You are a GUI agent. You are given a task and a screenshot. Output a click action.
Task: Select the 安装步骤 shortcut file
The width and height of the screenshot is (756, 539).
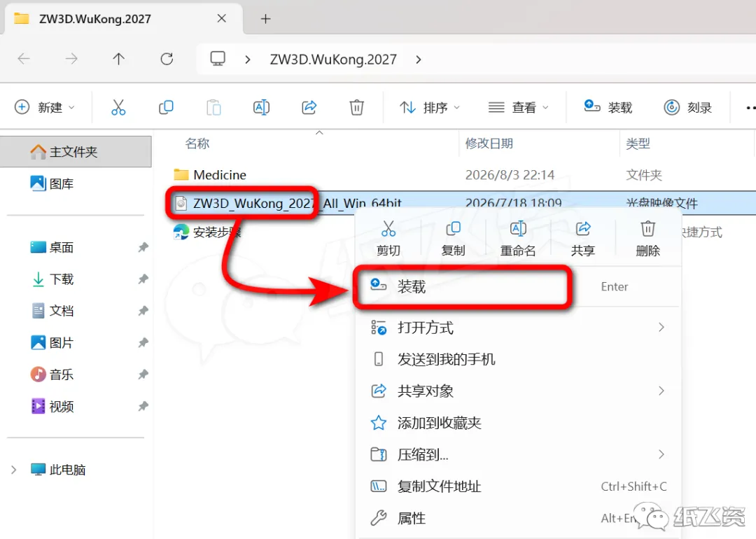[x=207, y=232]
